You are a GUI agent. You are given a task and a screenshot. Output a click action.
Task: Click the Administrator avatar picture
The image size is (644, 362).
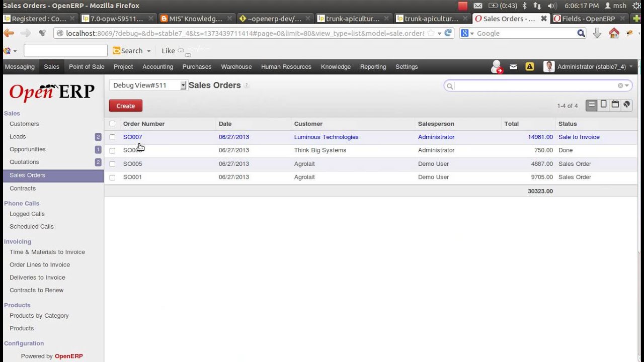[549, 66]
